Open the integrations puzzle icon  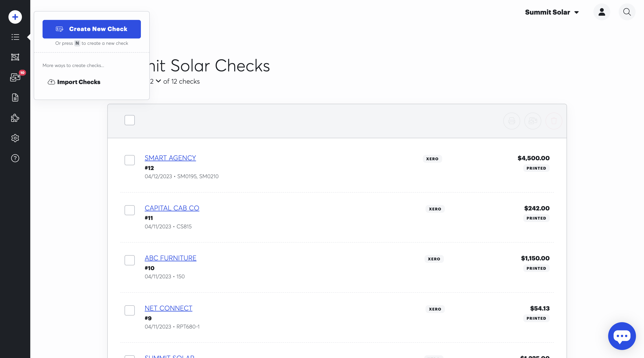tap(15, 118)
